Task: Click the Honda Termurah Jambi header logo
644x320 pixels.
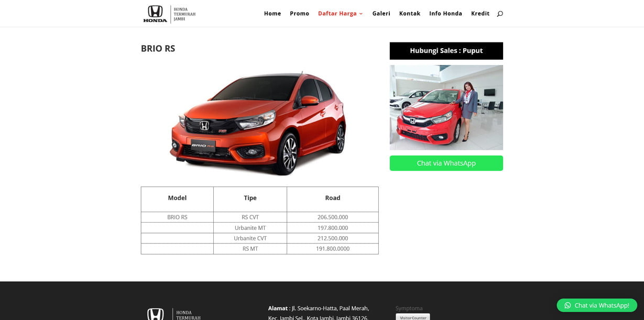Action: (169, 14)
